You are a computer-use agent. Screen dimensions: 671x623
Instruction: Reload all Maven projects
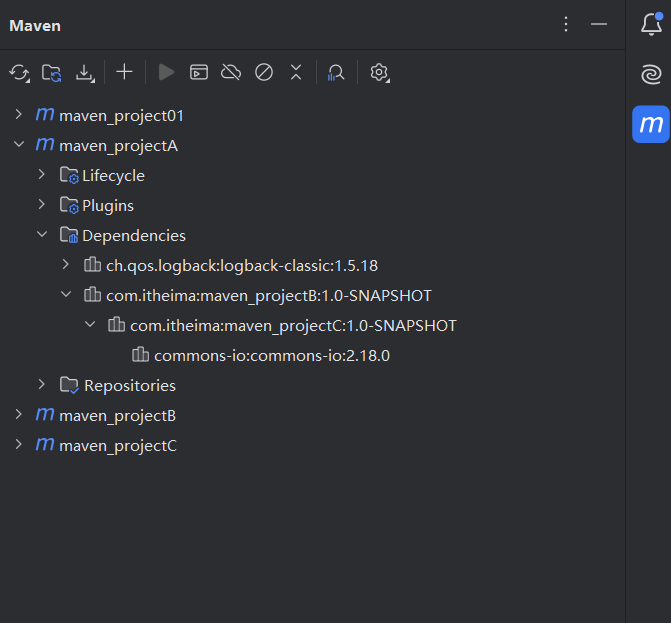[x=19, y=72]
